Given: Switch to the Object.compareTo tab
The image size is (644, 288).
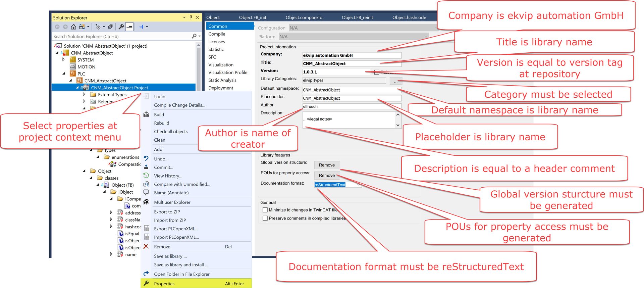Looking at the screenshot, I should click(304, 17).
